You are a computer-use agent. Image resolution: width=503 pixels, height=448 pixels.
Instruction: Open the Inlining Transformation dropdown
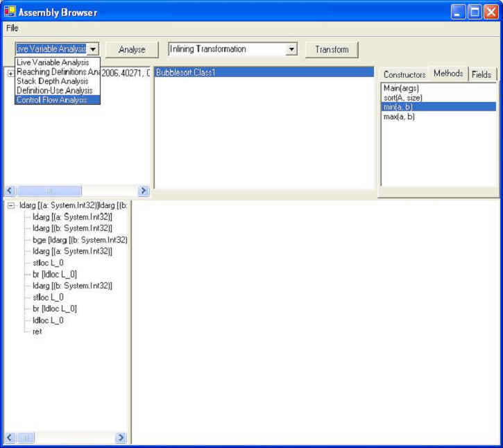point(291,49)
